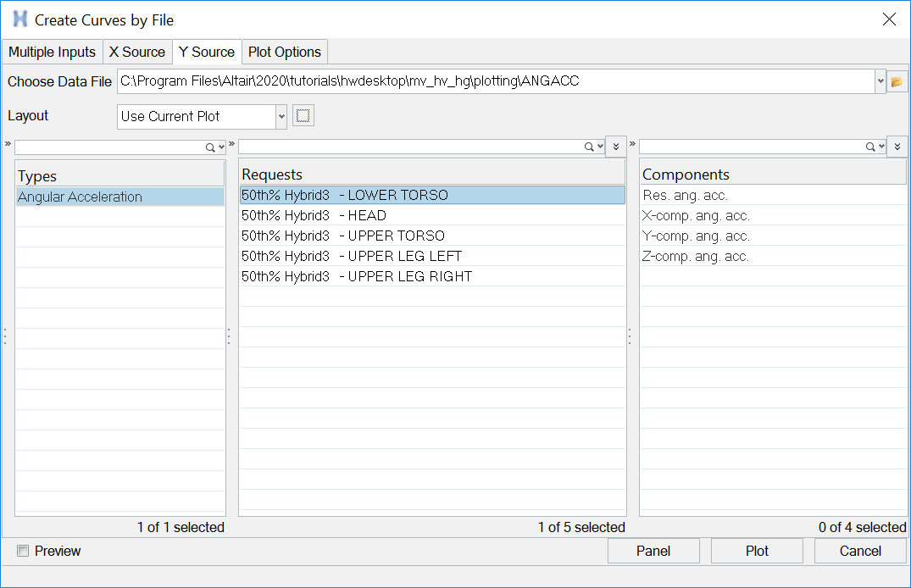Click the Cancel button
This screenshot has height=588, width=911.
tap(860, 551)
